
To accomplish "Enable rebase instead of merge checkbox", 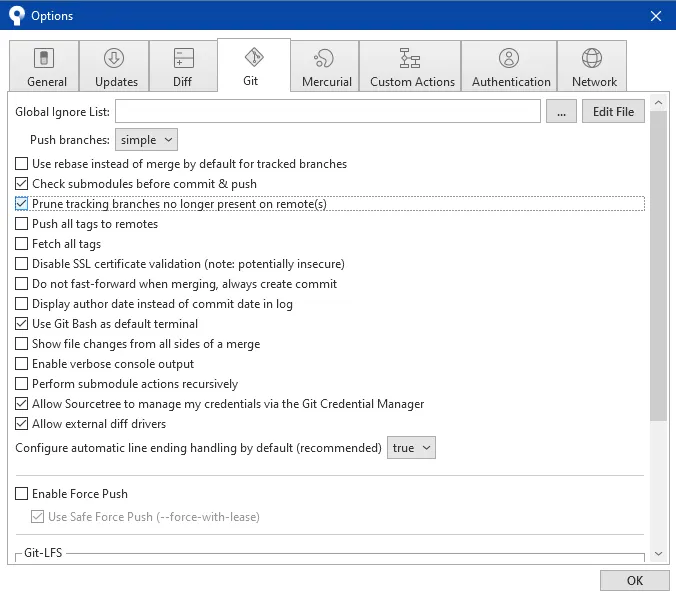I will coord(22,164).
